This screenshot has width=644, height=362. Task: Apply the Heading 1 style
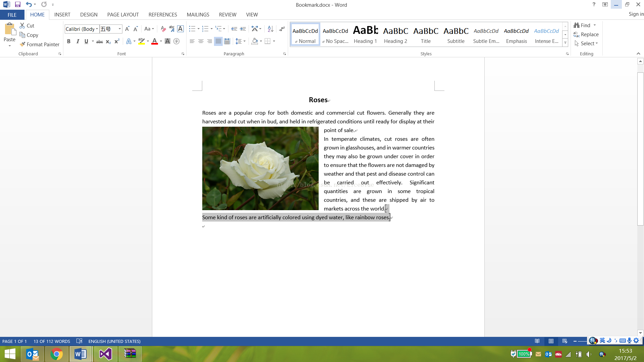pyautogui.click(x=365, y=35)
